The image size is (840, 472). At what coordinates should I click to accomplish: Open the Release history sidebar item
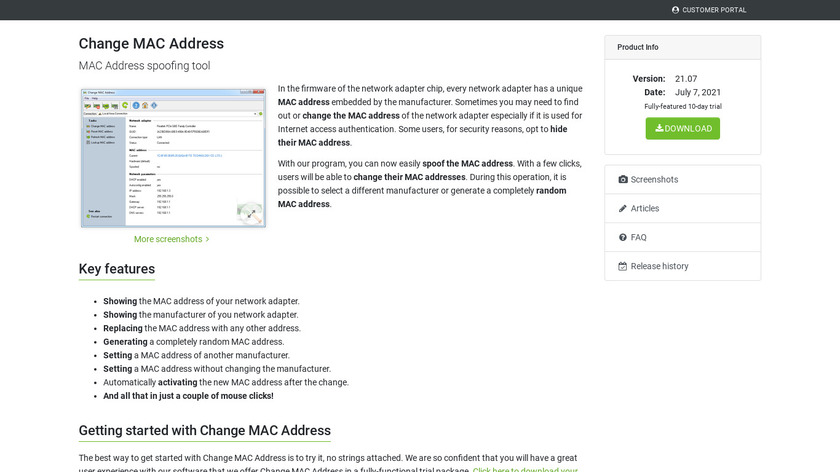tap(682, 266)
